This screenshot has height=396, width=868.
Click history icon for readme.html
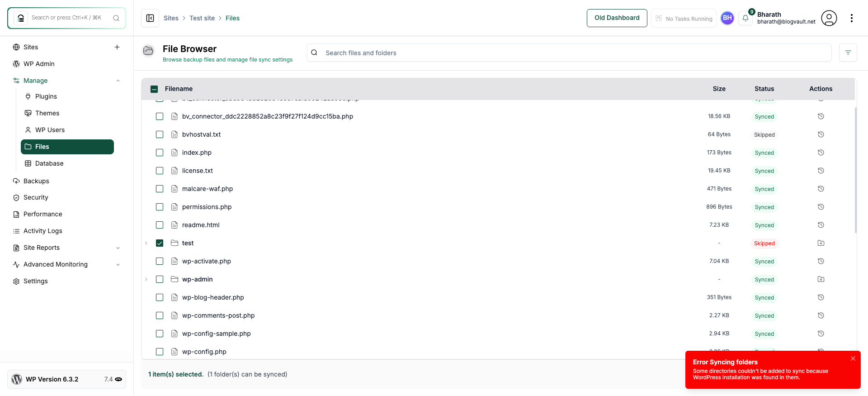(821, 225)
